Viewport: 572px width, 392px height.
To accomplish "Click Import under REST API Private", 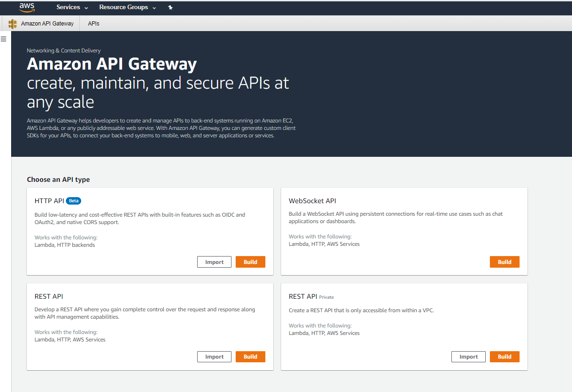I will click(469, 357).
